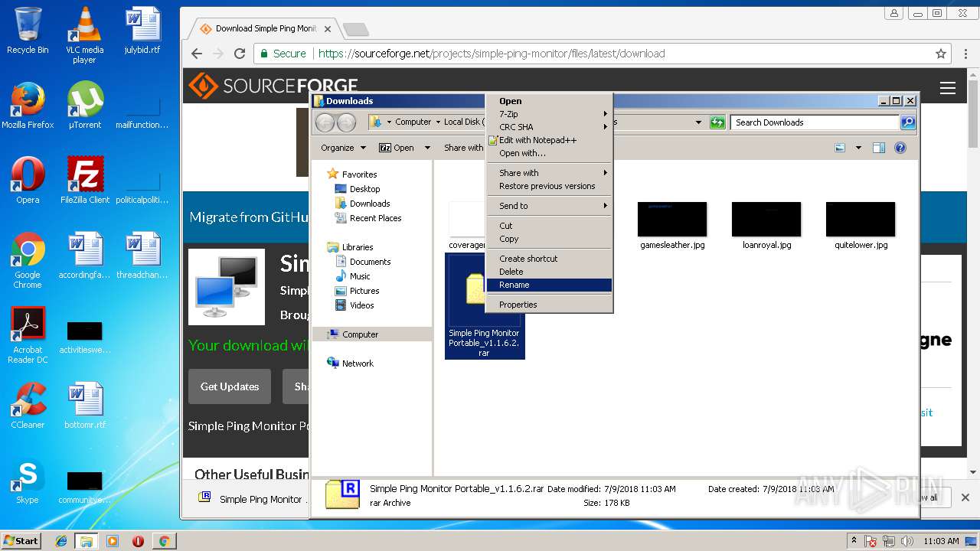This screenshot has width=980, height=551.
Task: Launch CCleaner from the desktop
Action: pos(28,405)
